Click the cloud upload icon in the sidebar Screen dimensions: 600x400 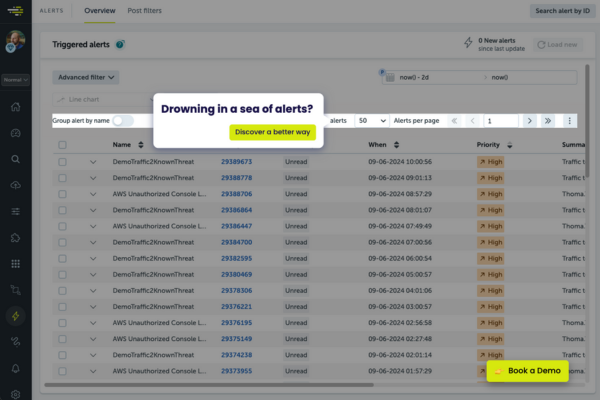click(x=15, y=185)
